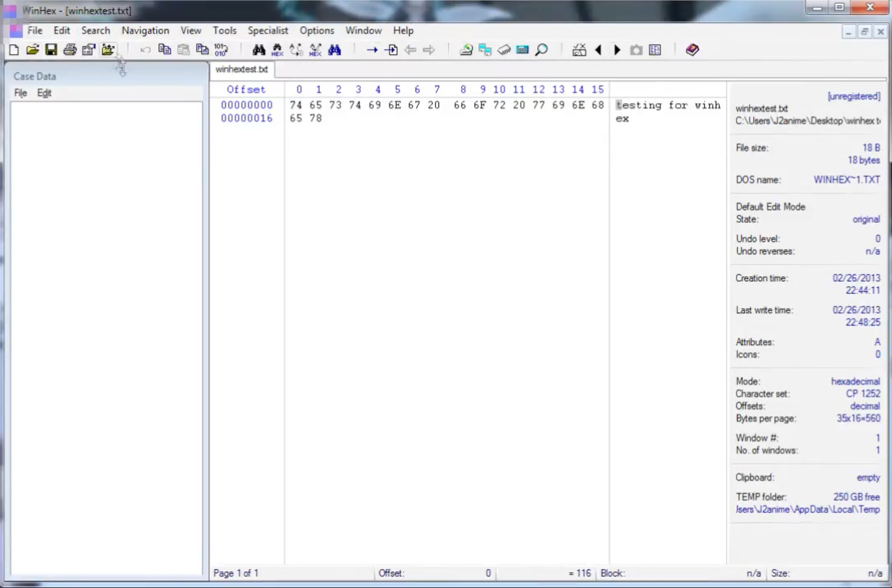Click the Write Clipboard icon
Image resolution: width=892 pixels, height=588 pixels.
[202, 50]
